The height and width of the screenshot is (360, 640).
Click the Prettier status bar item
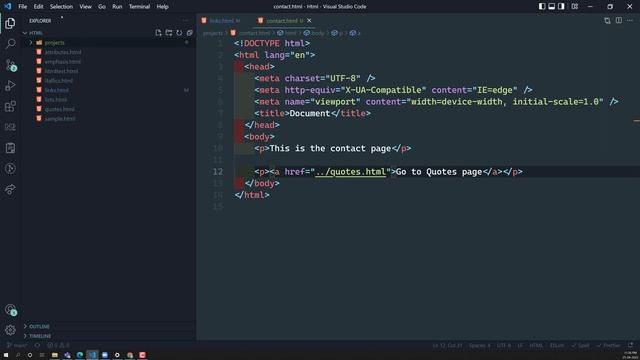click(x=608, y=345)
